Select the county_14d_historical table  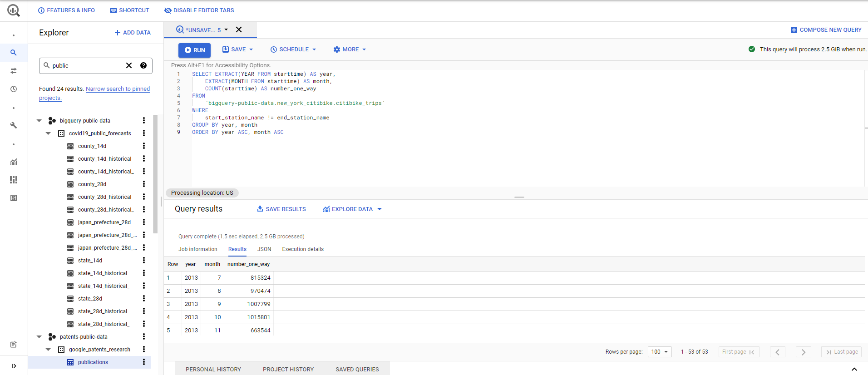(x=104, y=158)
